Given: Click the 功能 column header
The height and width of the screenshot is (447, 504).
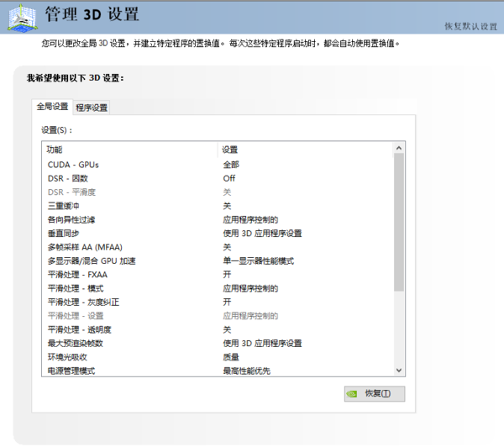Looking at the screenshot, I should pos(130,150).
